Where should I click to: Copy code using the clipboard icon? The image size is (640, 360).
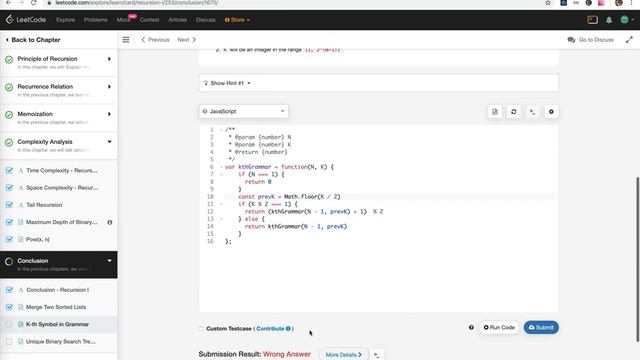point(495,111)
